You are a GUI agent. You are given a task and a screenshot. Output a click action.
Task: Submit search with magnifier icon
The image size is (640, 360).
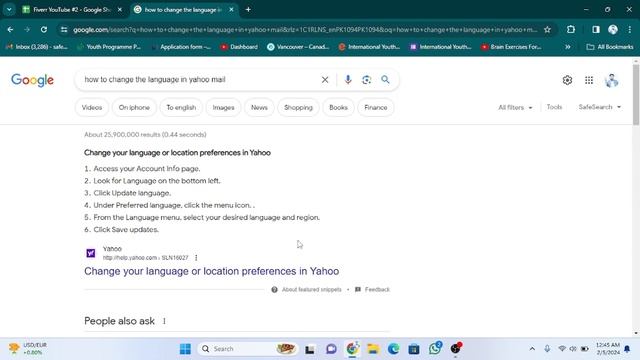385,80
